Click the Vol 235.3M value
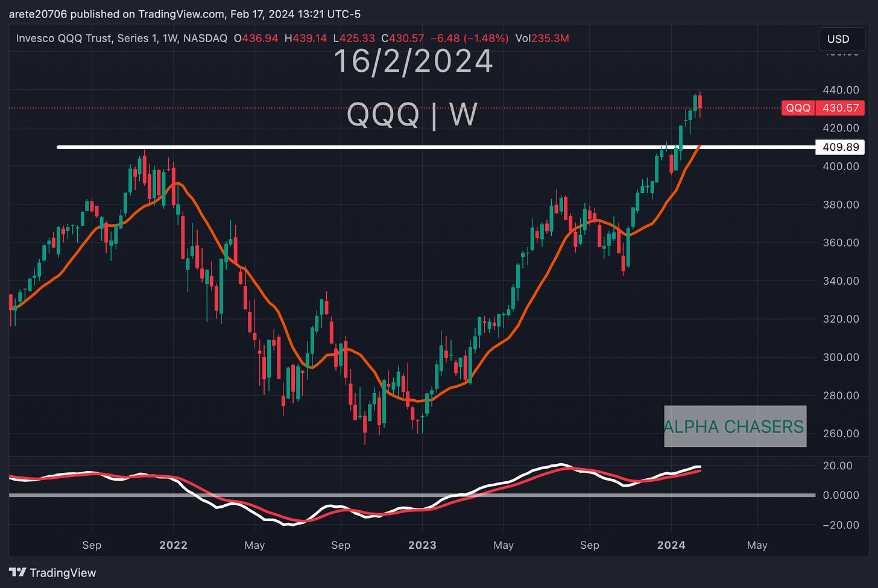Screen dimensions: 878x588 (542, 38)
